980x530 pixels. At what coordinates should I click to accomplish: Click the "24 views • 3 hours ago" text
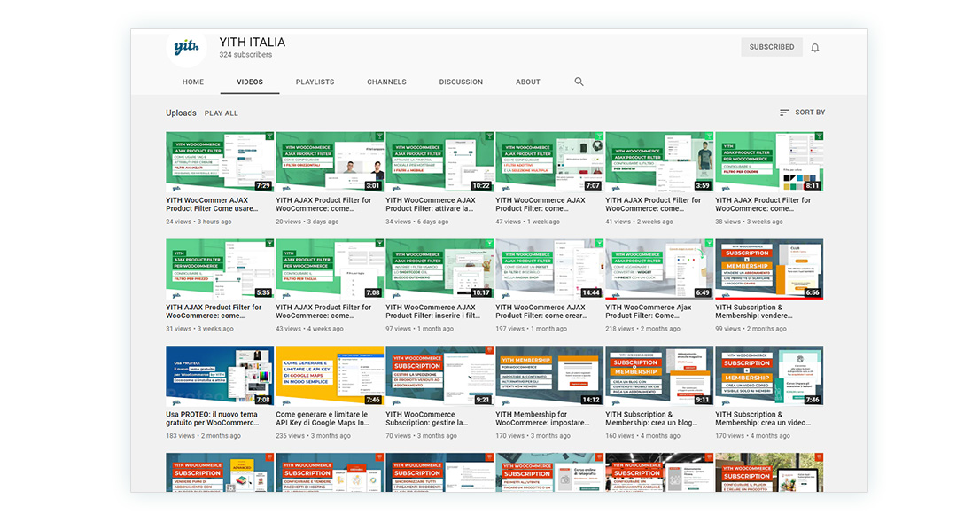pos(198,222)
